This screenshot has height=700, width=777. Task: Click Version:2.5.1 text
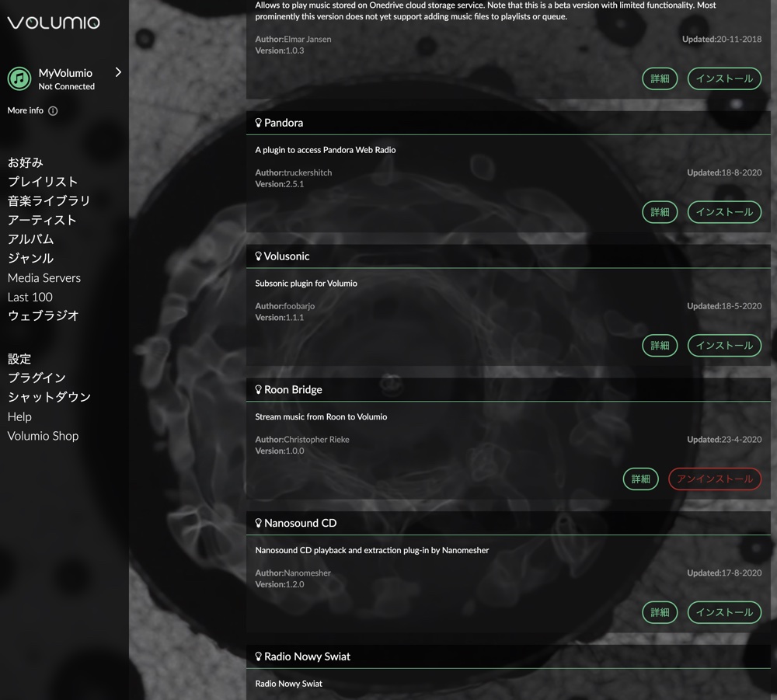tap(280, 184)
